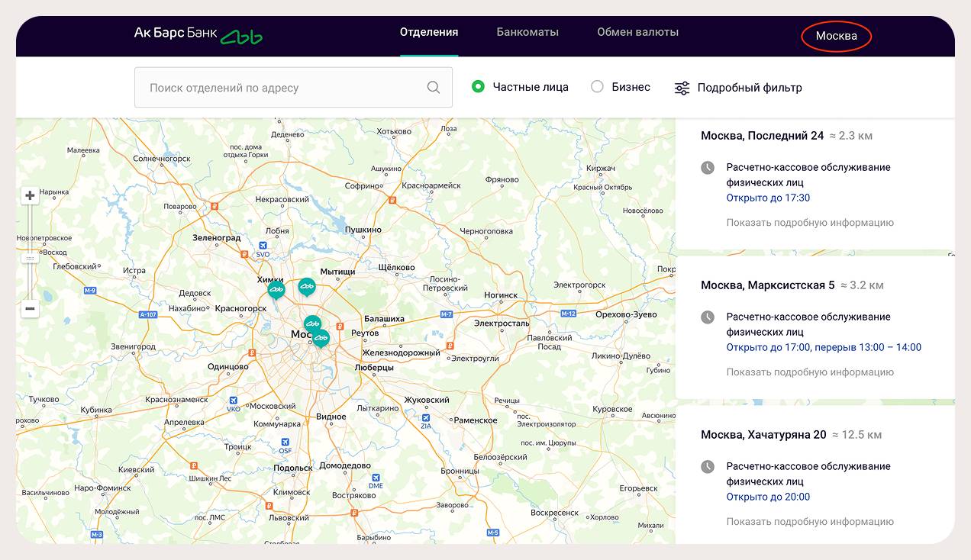Expand details for Последний 24 branch
The height and width of the screenshot is (560, 971).
pyautogui.click(x=809, y=223)
